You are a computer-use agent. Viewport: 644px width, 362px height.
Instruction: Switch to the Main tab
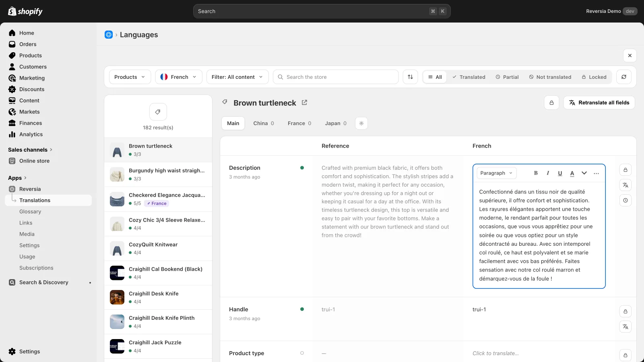233,123
